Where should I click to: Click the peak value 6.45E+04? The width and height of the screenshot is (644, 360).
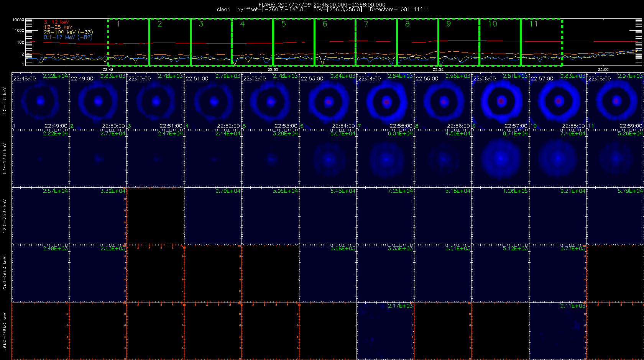[x=343, y=191]
